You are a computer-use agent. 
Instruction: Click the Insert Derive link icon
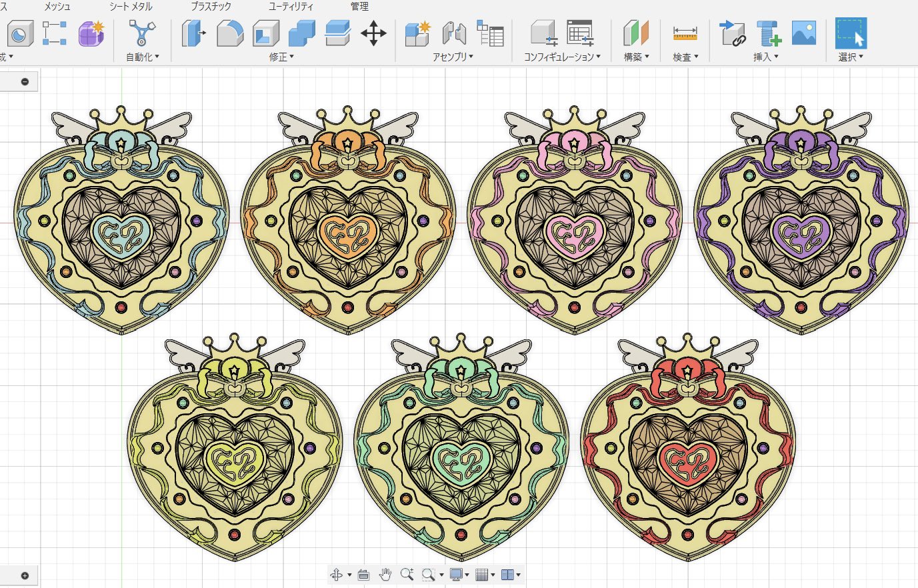point(732,33)
